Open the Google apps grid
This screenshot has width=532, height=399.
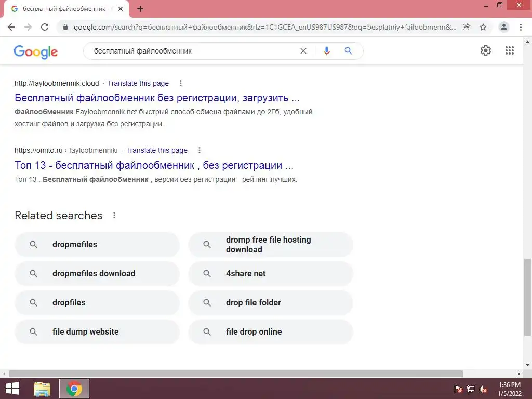coord(510,50)
